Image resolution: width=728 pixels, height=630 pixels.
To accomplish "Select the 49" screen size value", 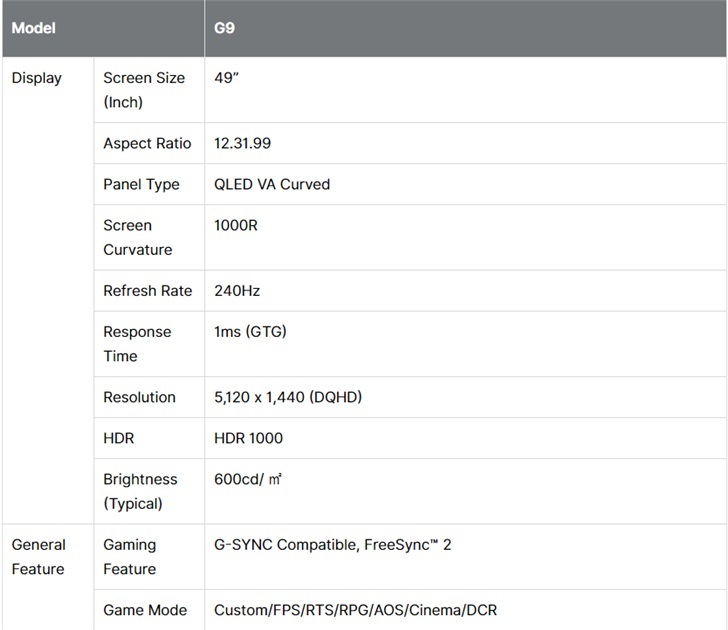I will pos(226,78).
